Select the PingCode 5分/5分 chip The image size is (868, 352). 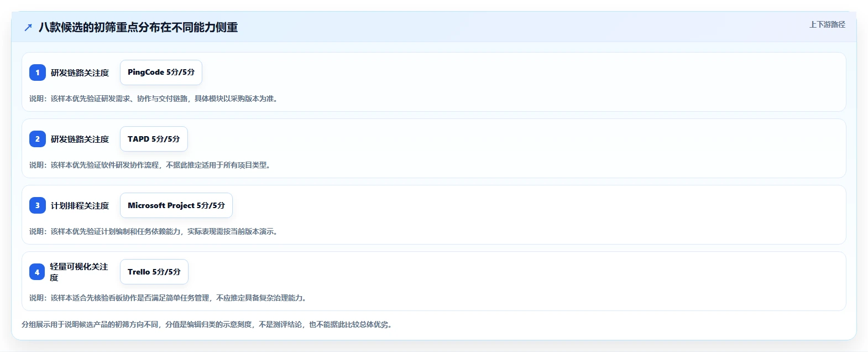pos(161,73)
